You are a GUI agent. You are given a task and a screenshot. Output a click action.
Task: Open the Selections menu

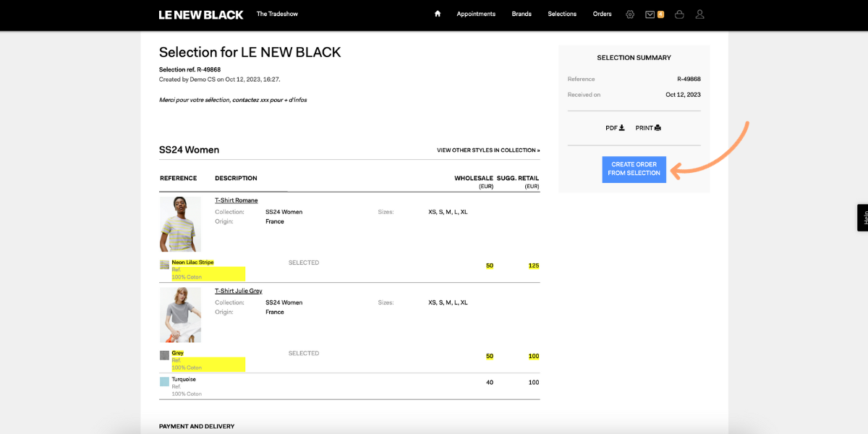(562, 14)
